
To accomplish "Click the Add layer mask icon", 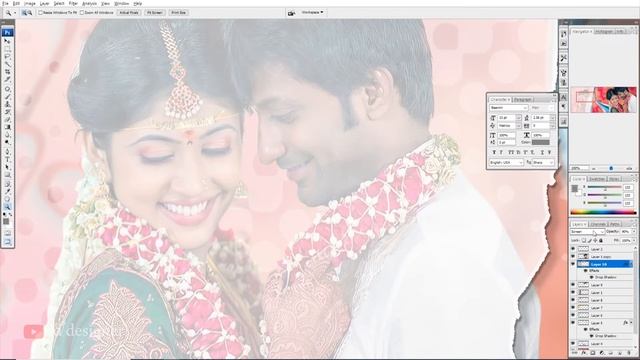I will click(593, 353).
